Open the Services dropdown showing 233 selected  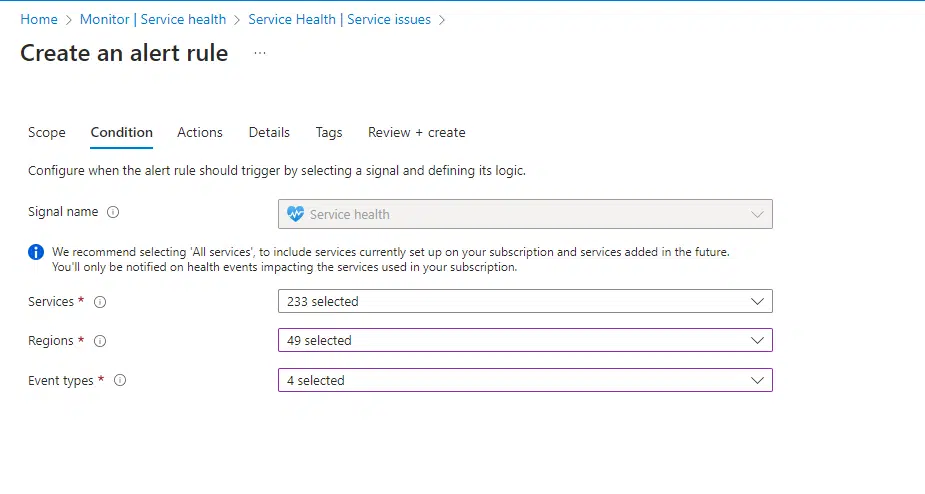click(525, 301)
